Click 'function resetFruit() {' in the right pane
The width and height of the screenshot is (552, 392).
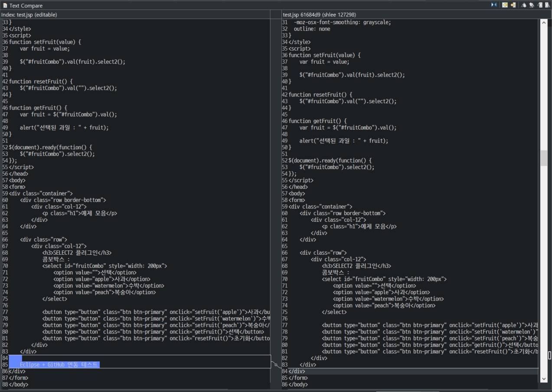320,94
